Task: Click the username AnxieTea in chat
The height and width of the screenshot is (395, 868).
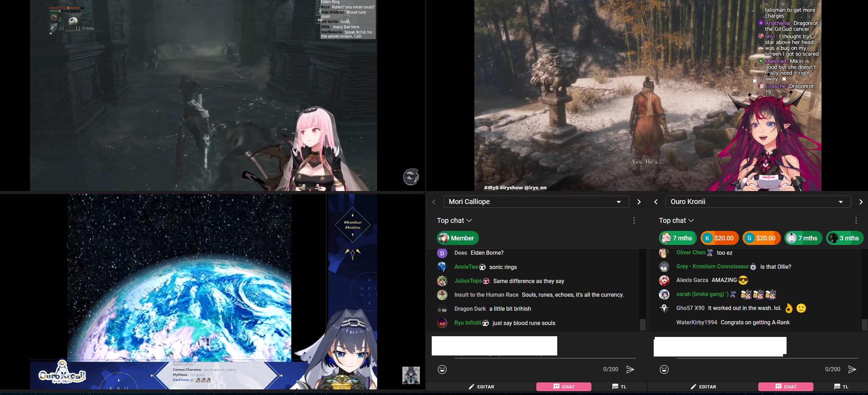Action: coord(466,267)
